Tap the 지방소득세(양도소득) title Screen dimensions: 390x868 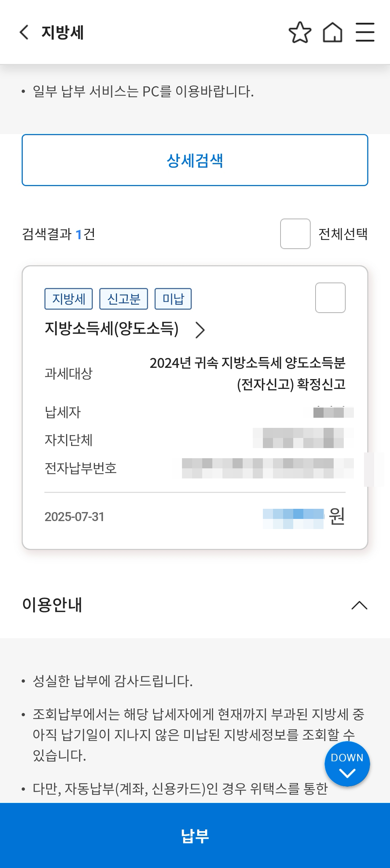pos(112,329)
